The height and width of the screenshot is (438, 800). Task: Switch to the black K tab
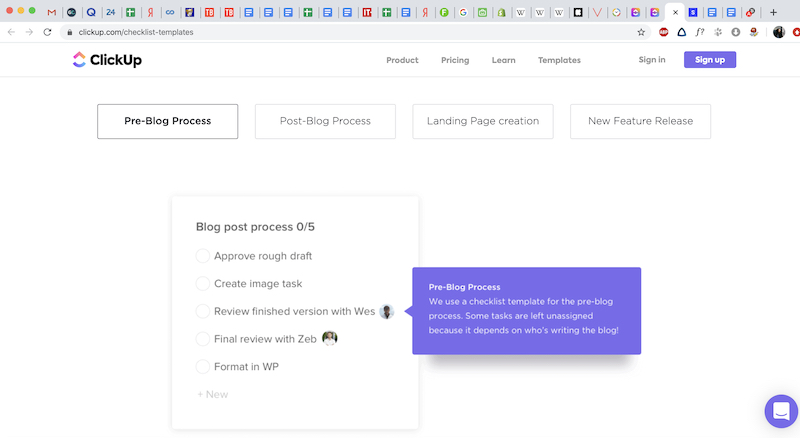click(x=578, y=12)
